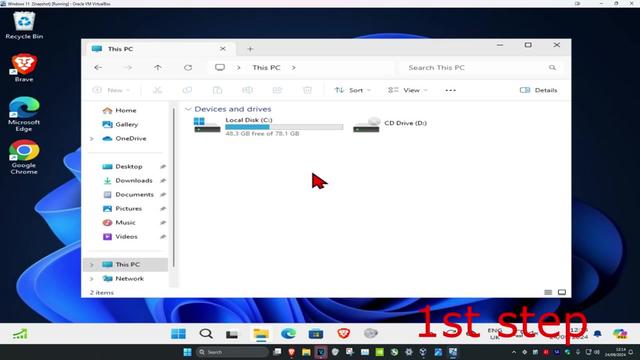Select Recycle Bin on the desktop

pos(24,26)
